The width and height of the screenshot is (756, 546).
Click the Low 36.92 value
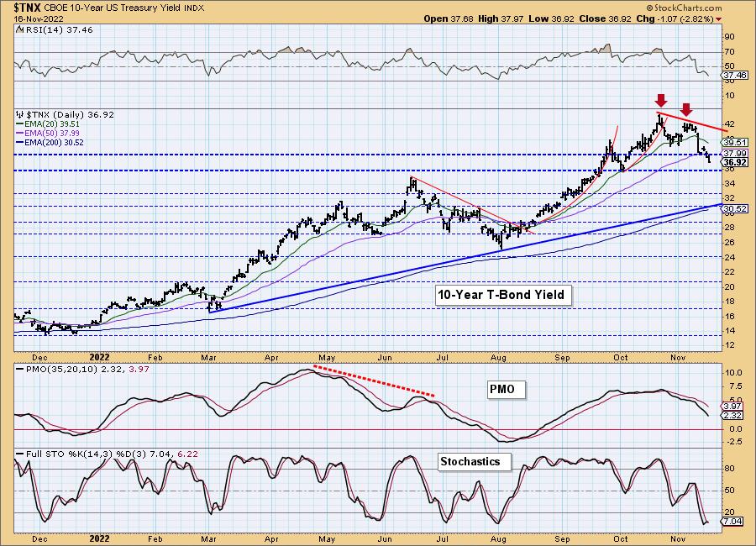pyautogui.click(x=550, y=18)
